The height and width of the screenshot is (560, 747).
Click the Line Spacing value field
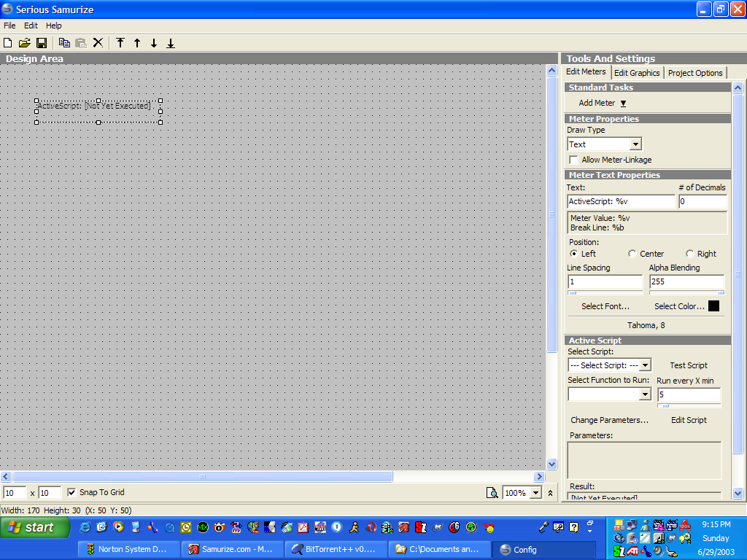[605, 281]
